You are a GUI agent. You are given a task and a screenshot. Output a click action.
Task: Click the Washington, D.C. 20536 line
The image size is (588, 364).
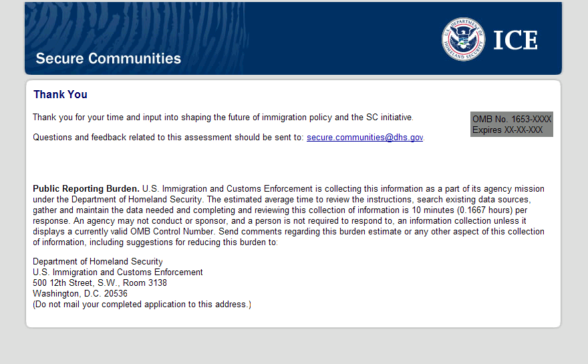pos(80,294)
